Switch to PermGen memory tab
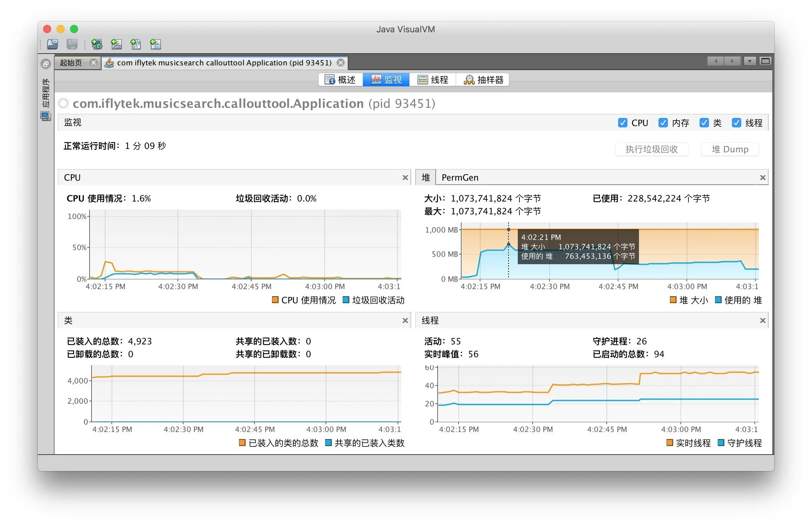The height and width of the screenshot is (525, 812). [460, 178]
